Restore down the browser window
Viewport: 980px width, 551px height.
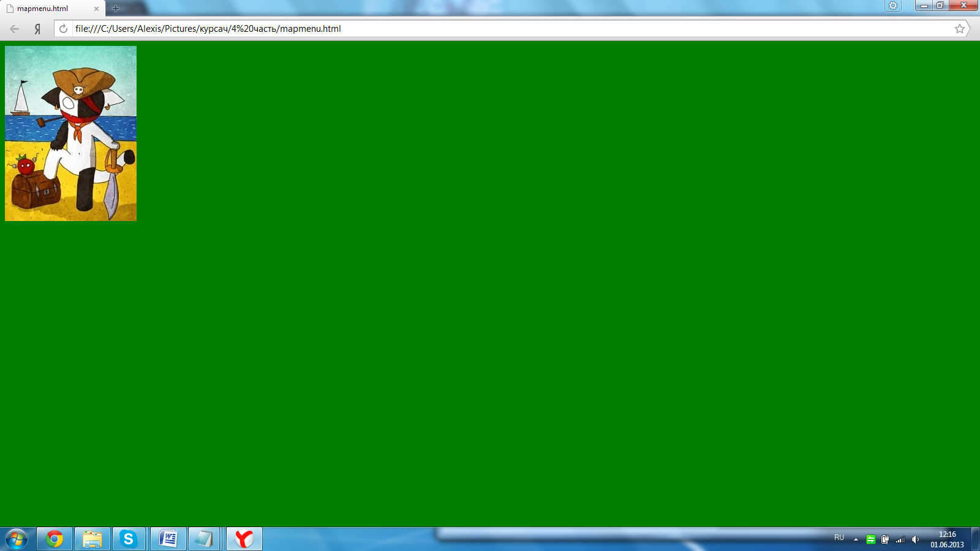click(940, 6)
